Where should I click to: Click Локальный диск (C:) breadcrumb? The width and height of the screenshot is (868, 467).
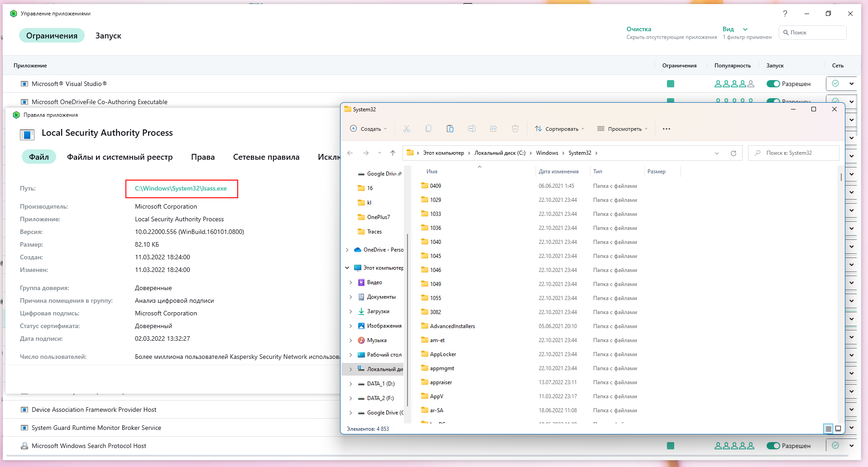click(x=500, y=153)
